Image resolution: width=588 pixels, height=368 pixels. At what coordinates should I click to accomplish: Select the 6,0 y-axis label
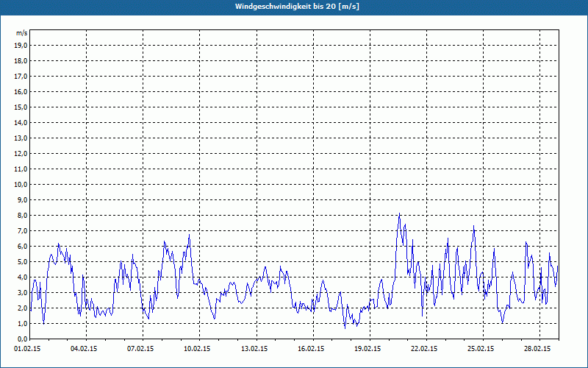pyautogui.click(x=23, y=247)
